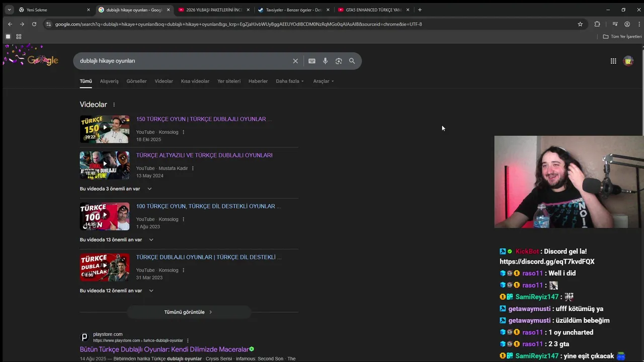Viewport: 644px width, 362px height.
Task: Open the Google apps grid
Action: pos(613,61)
